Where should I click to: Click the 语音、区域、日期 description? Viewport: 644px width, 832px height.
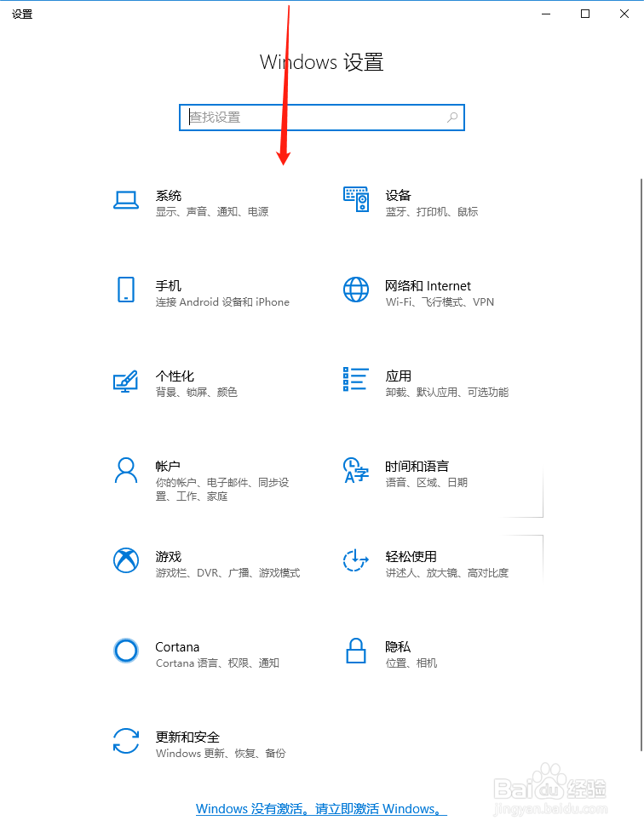coord(426,482)
